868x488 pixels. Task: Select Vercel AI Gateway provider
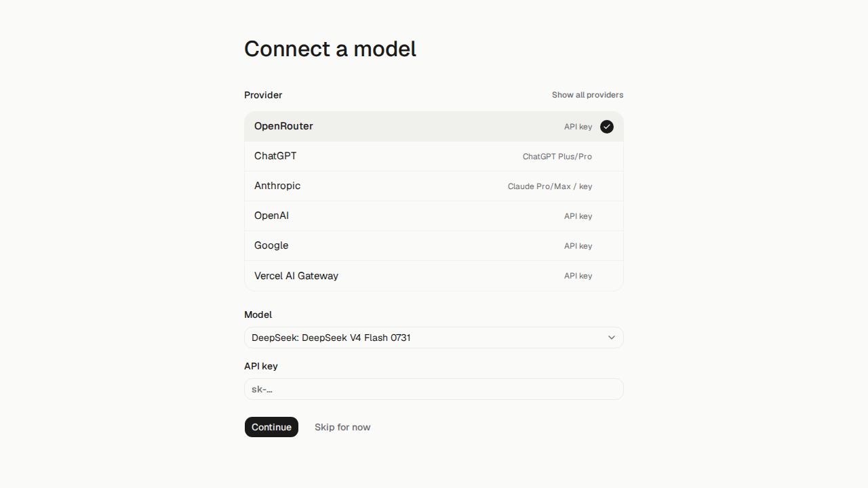click(434, 276)
